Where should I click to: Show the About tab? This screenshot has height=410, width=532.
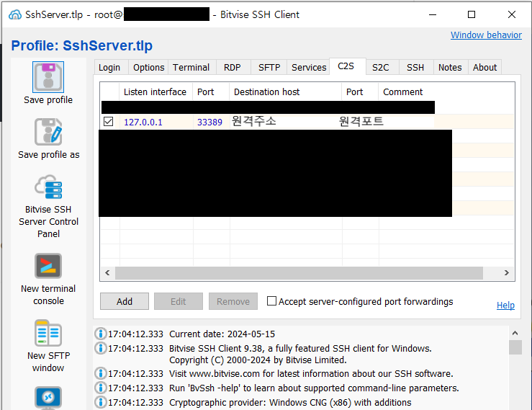484,67
